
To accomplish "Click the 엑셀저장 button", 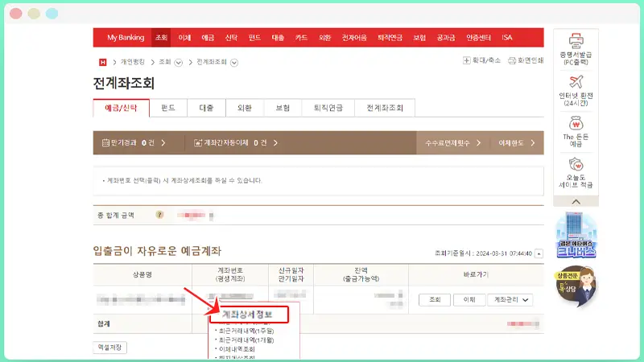I will [109, 348].
